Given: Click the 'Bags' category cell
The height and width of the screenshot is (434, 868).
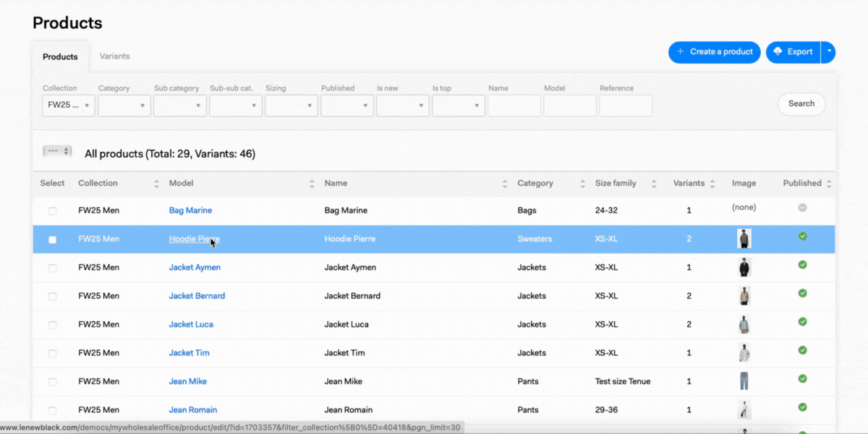Looking at the screenshot, I should coord(527,210).
